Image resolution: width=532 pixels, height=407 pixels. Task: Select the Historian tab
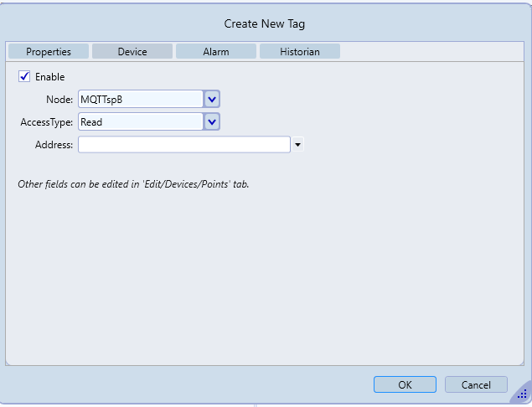(300, 52)
